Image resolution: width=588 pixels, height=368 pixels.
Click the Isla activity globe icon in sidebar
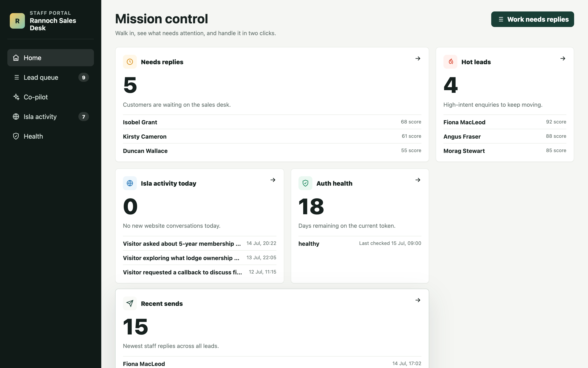tap(16, 117)
